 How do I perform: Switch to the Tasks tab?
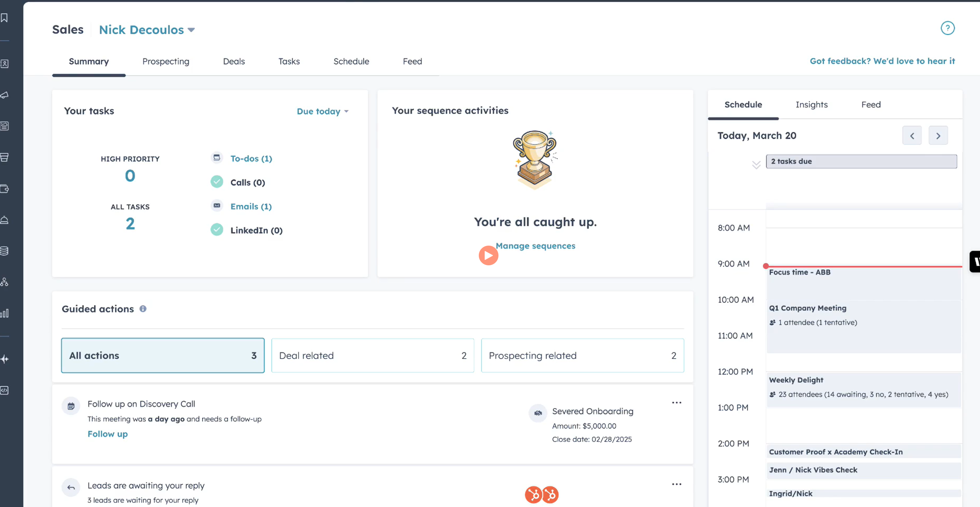tap(289, 61)
